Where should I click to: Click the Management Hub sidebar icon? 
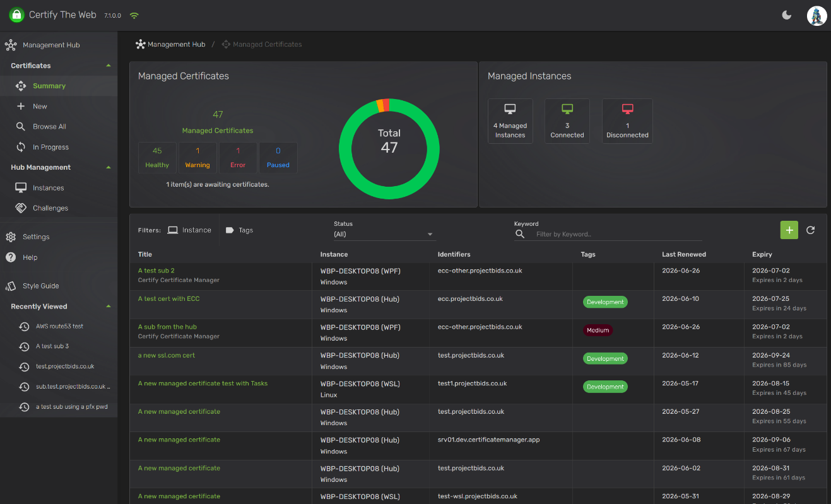click(x=11, y=45)
